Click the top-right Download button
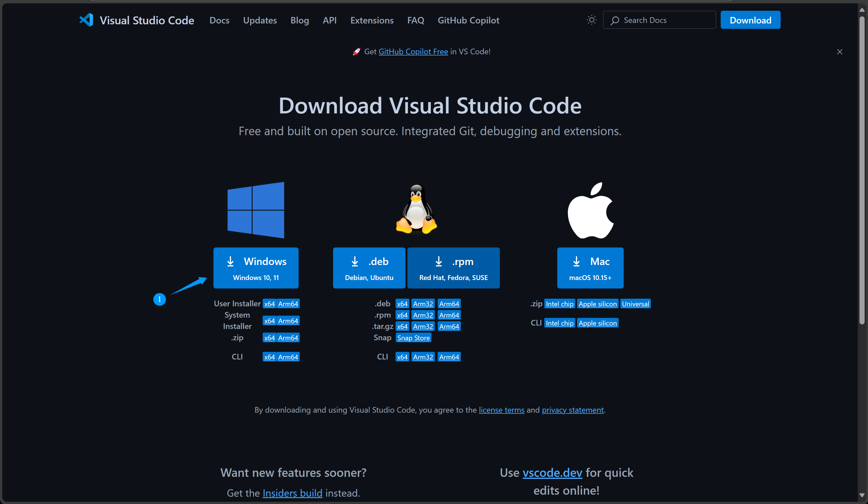Viewport: 868px width, 504px height. click(750, 20)
